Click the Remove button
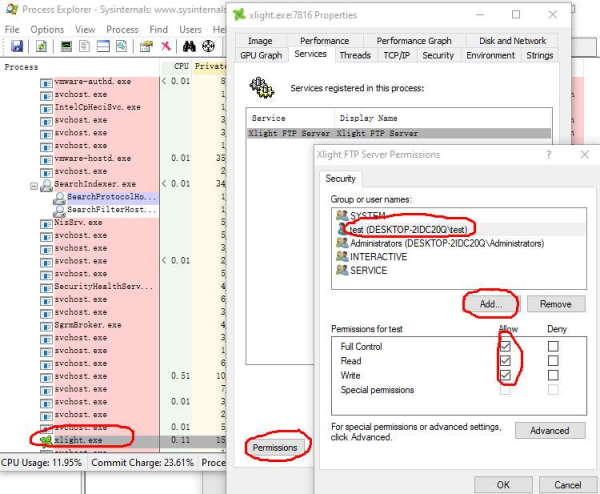Screen dimensions: 600x494 point(556,304)
